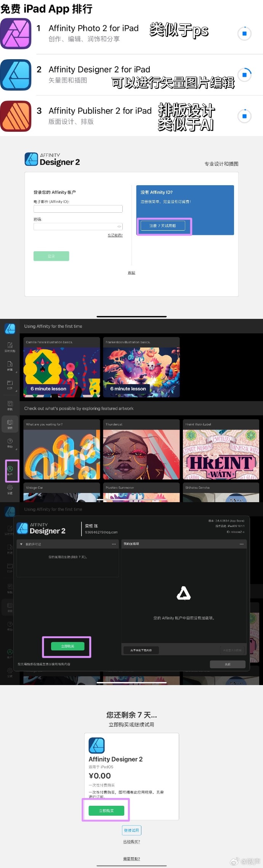
Task: Open the Affinity Designer 2 for iPad title
Action: [x=99, y=70]
